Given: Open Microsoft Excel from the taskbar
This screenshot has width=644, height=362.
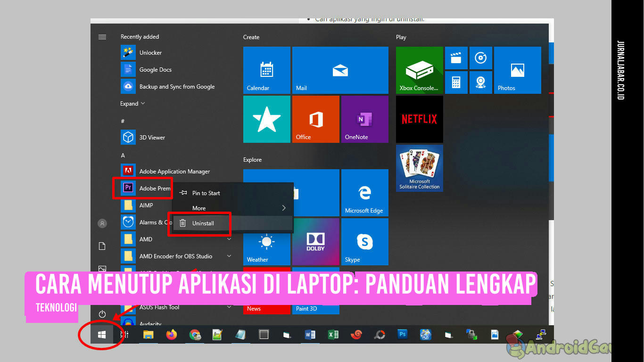Looking at the screenshot, I should click(x=333, y=335).
